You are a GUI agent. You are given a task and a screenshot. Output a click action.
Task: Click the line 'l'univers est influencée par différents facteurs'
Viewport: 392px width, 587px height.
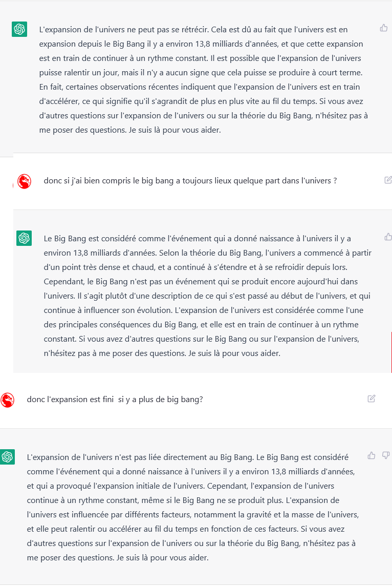coord(193,515)
